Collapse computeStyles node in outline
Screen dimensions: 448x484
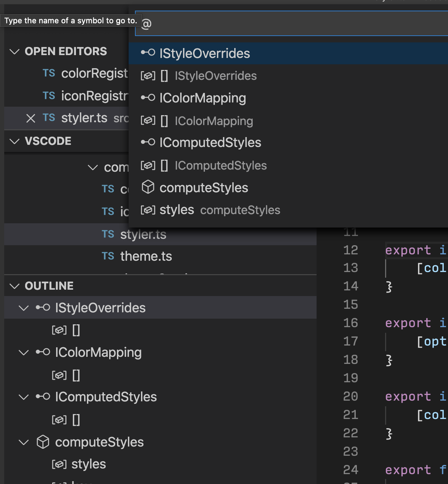[x=24, y=442]
